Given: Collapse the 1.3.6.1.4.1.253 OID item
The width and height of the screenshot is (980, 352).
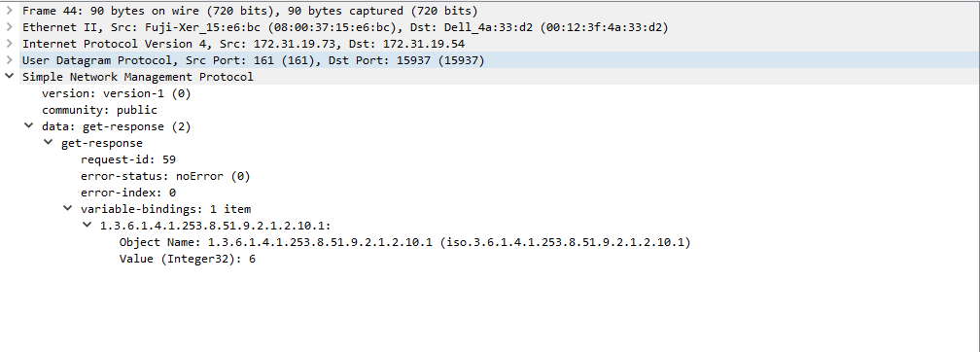Looking at the screenshot, I should tap(87, 225).
